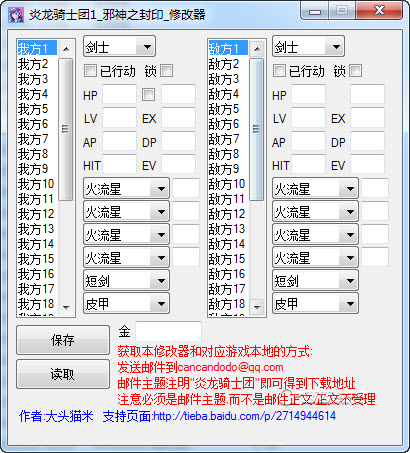Open the enemy 剑士 class dropdown
Image resolution: width=410 pixels, height=453 pixels.
tap(308, 46)
